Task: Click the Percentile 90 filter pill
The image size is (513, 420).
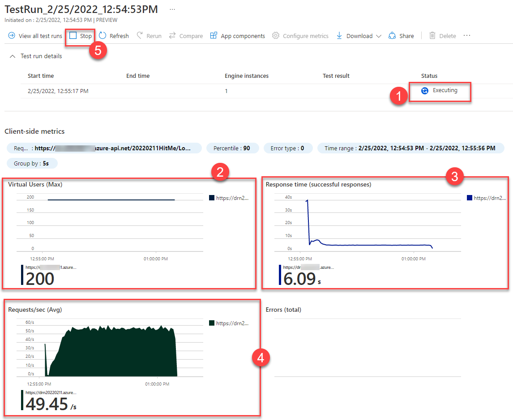Action: (232, 148)
